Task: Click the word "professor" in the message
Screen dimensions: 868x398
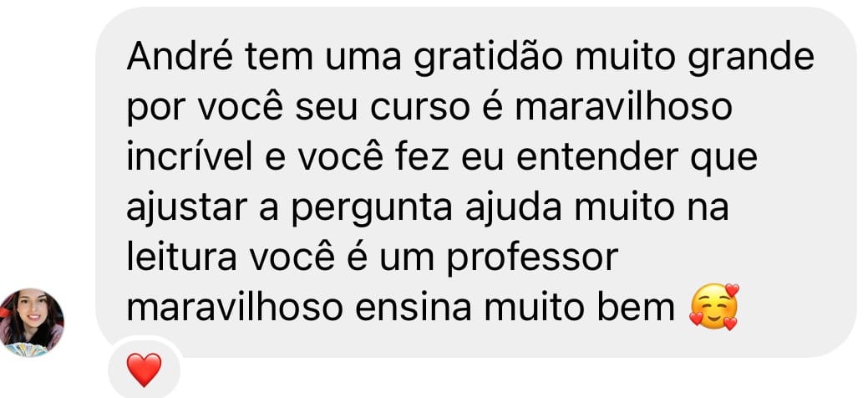Action: 532,259
